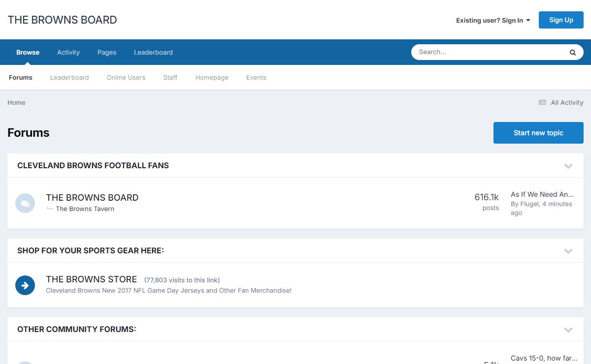The height and width of the screenshot is (364, 591).
Task: Click The Browns Store arrow icon
Action: point(25,285)
